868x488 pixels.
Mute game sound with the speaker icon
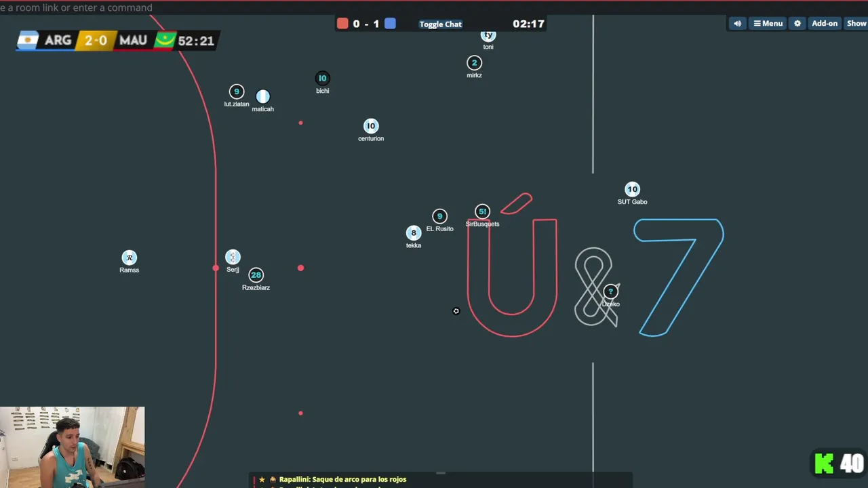click(737, 24)
